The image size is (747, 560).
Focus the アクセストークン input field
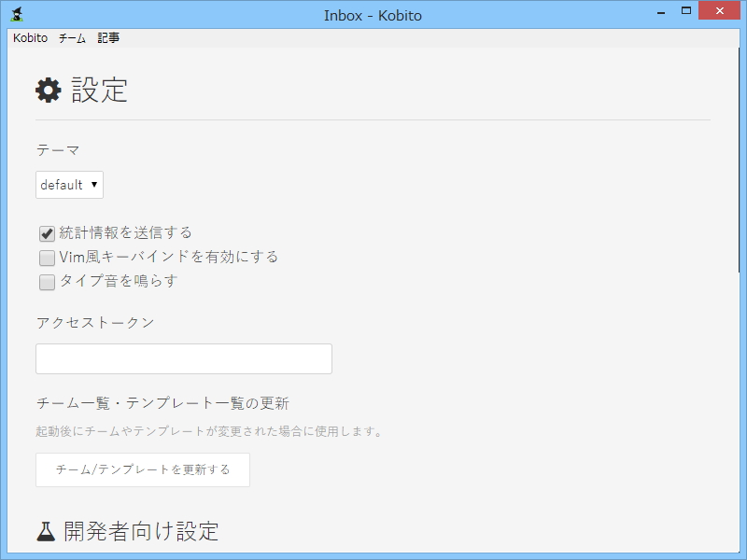point(183,358)
